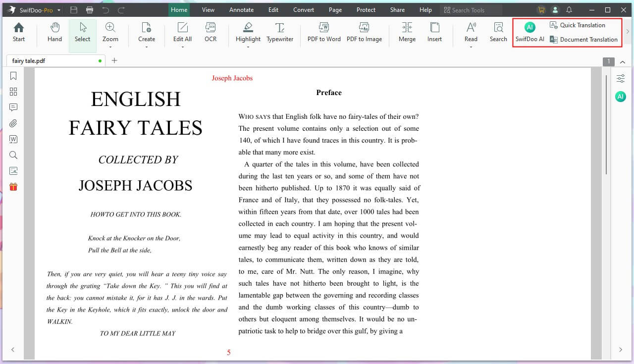Expand the Create dropdown arrow
Viewport: 634px width, 364px height.
tap(147, 47)
